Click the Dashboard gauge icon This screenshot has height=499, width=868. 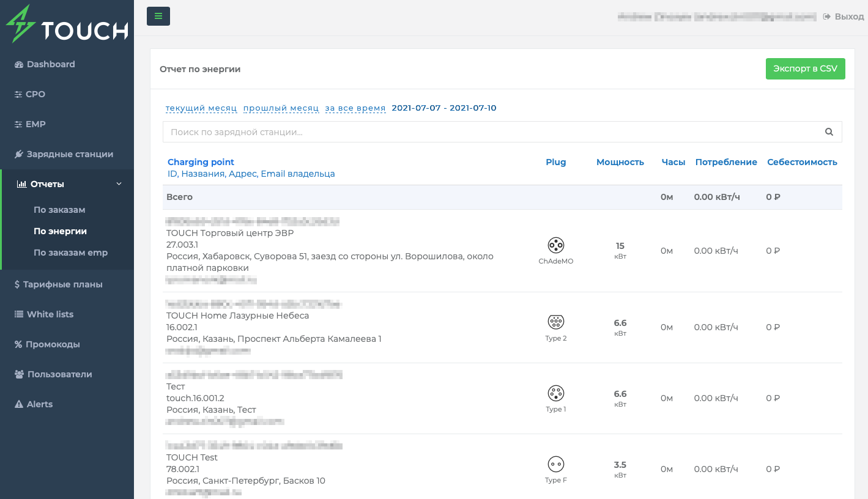coord(18,64)
